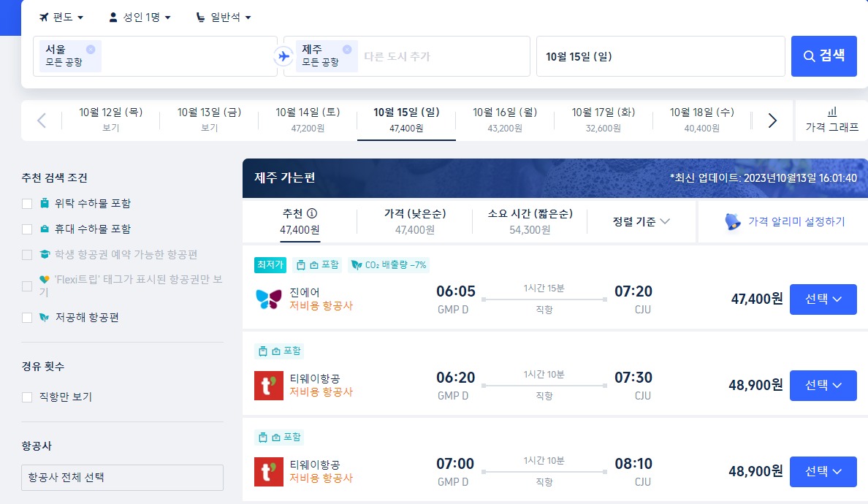This screenshot has width=868, height=504.
Task: Enable 위탁 수하물 포함 checkbox
Action: click(26, 204)
